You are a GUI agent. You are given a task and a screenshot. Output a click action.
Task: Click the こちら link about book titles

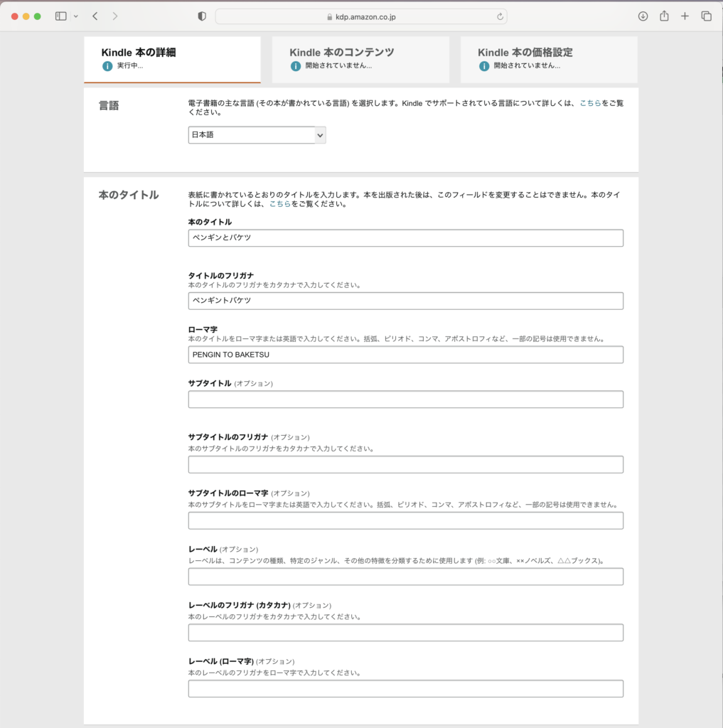[279, 204]
